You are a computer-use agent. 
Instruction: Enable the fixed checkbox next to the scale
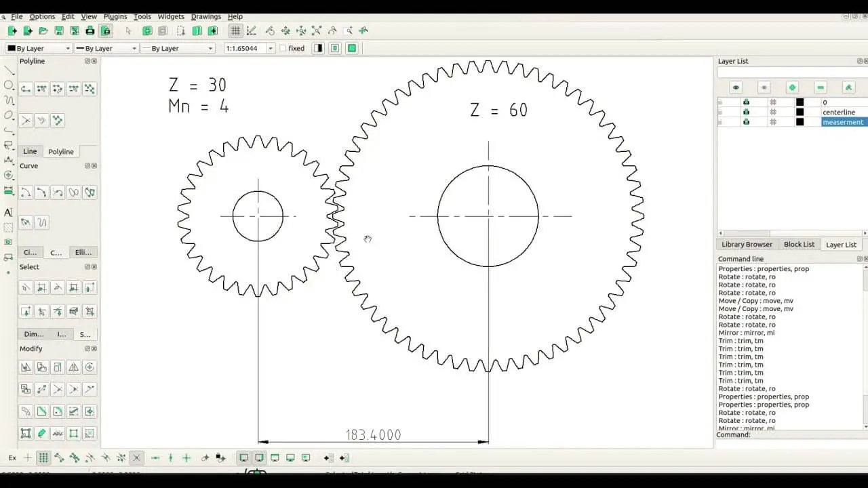point(283,48)
